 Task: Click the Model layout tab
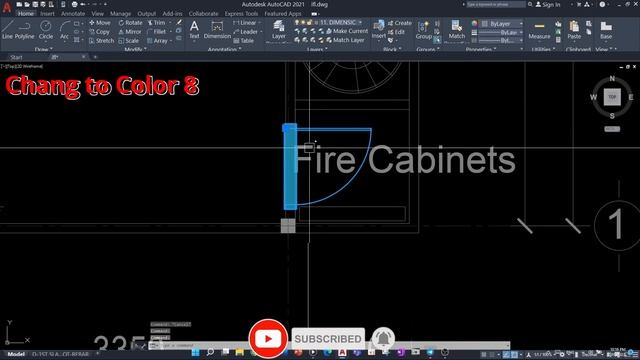pos(16,354)
